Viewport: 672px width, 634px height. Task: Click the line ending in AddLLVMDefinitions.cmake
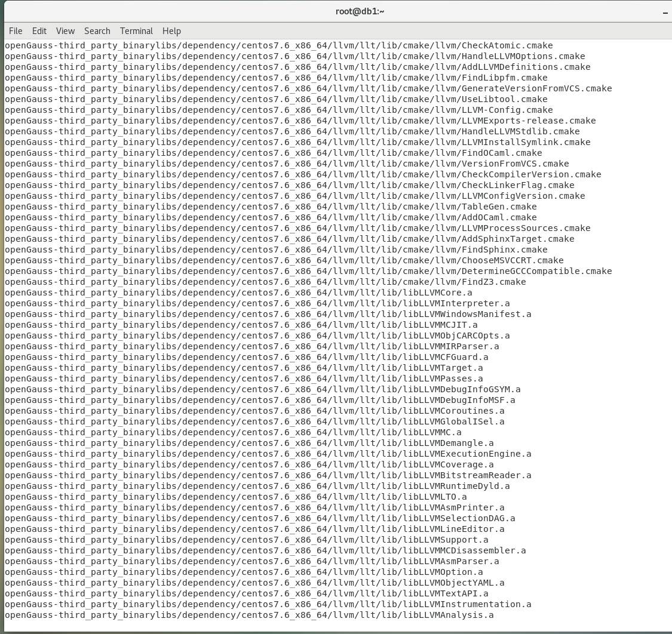click(297, 67)
